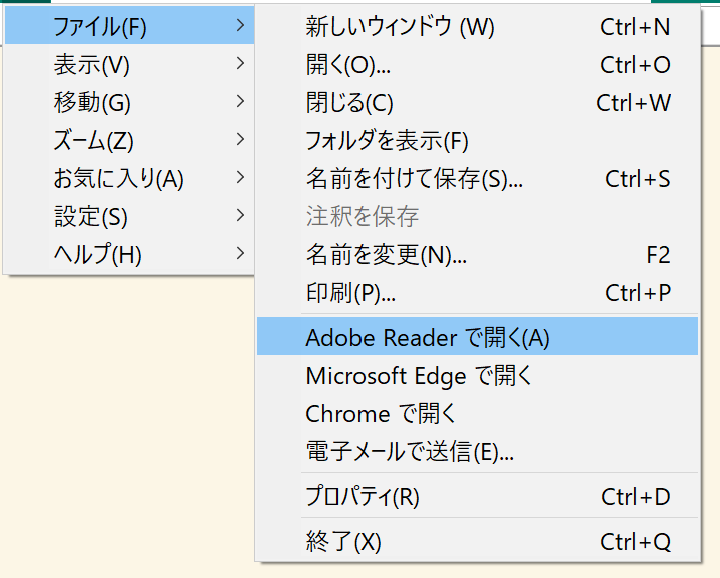The height and width of the screenshot is (578, 720).
Task: Open the ヘルプ(H) menu
Action: click(129, 254)
